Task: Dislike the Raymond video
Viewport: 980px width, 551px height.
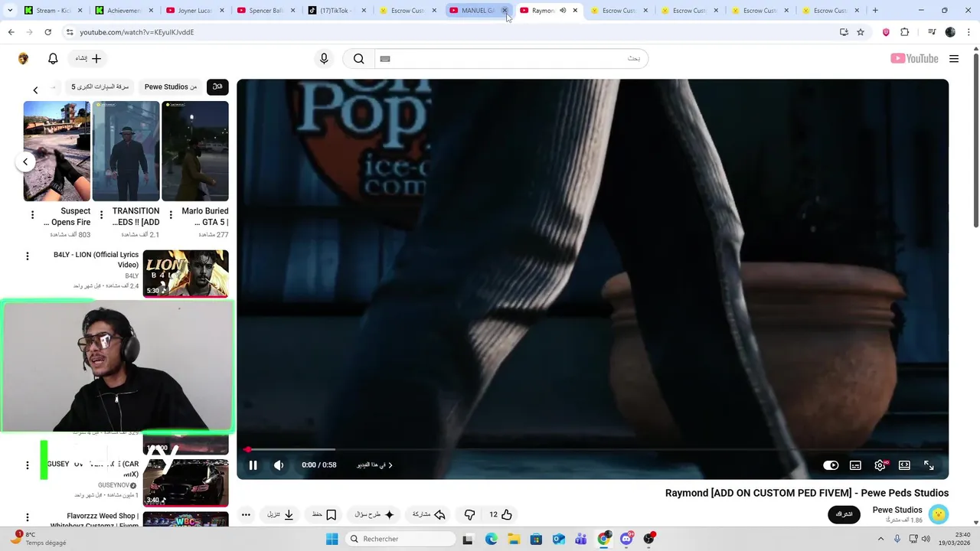Action: (470, 515)
